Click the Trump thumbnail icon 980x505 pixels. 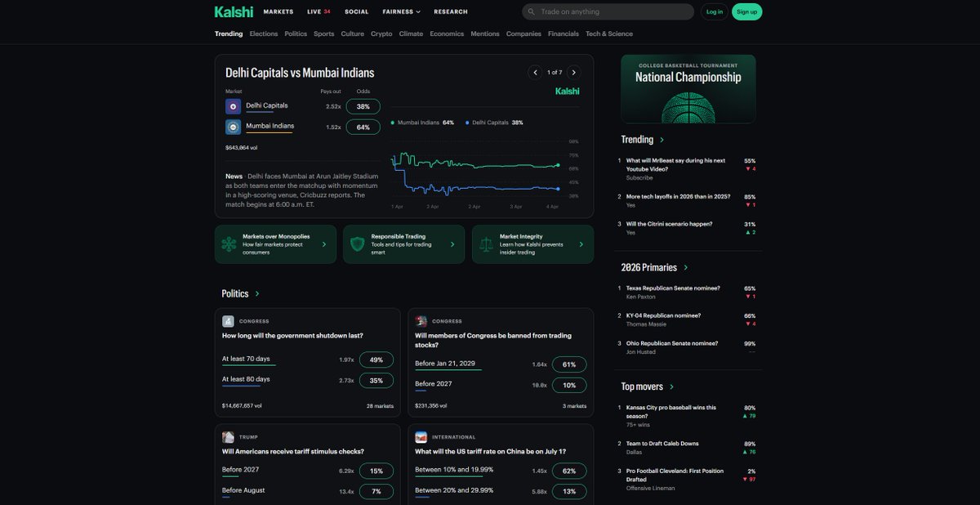[228, 437]
